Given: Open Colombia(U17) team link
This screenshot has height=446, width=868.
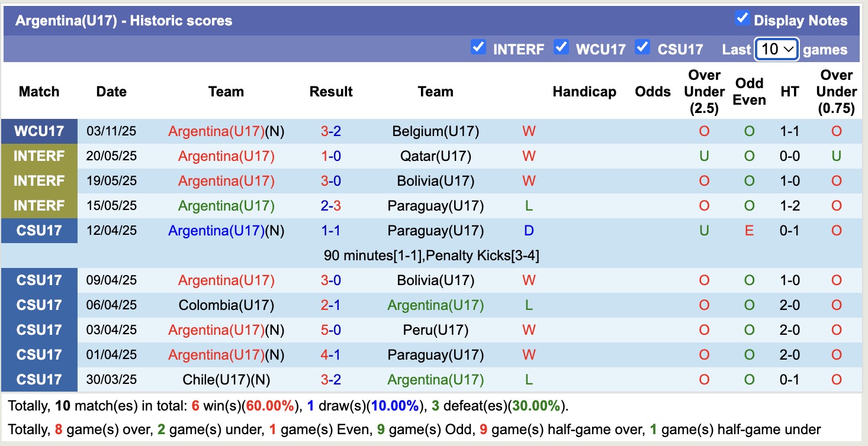Looking at the screenshot, I should coord(226,305).
